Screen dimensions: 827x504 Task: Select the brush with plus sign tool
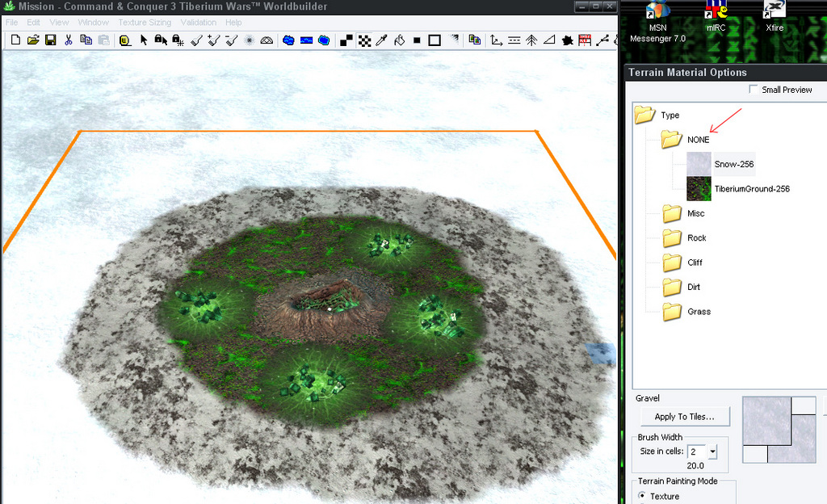213,40
